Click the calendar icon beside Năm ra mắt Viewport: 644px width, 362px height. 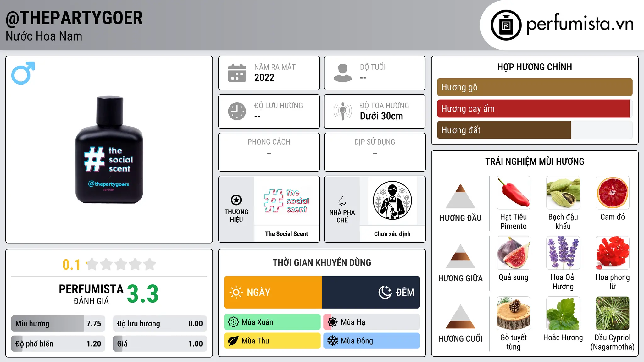(237, 73)
